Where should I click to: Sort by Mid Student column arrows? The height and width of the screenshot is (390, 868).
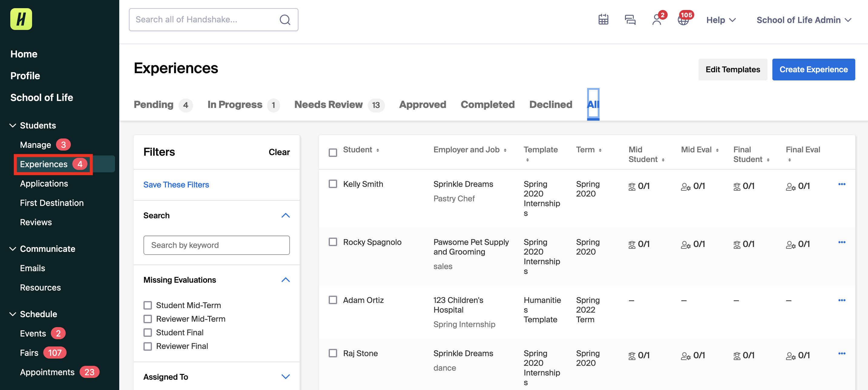point(663,160)
